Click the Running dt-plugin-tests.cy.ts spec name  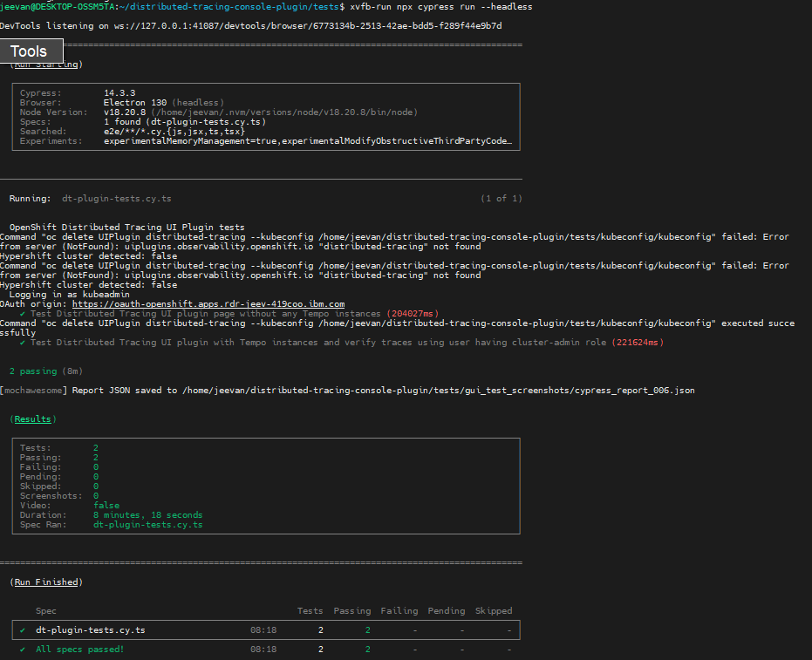click(x=117, y=198)
